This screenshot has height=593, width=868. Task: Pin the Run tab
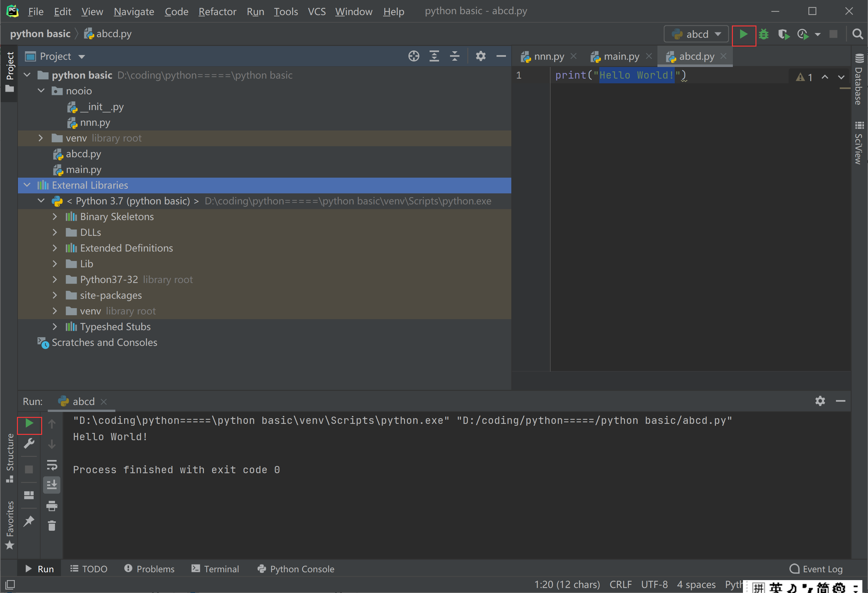point(29,521)
